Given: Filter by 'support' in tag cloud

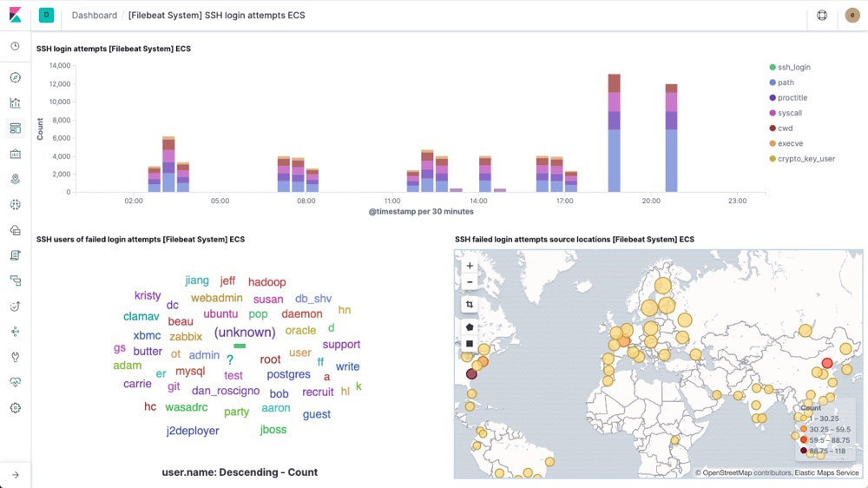Looking at the screenshot, I should [x=341, y=345].
